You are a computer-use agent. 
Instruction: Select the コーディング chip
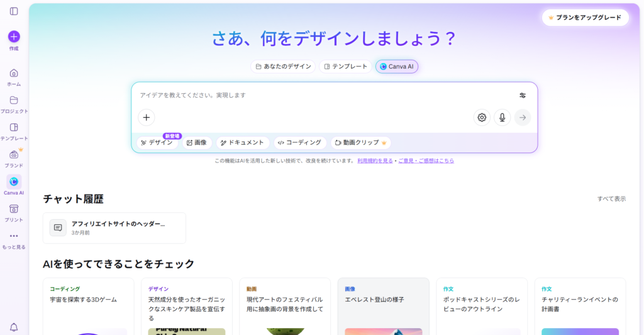[299, 143]
